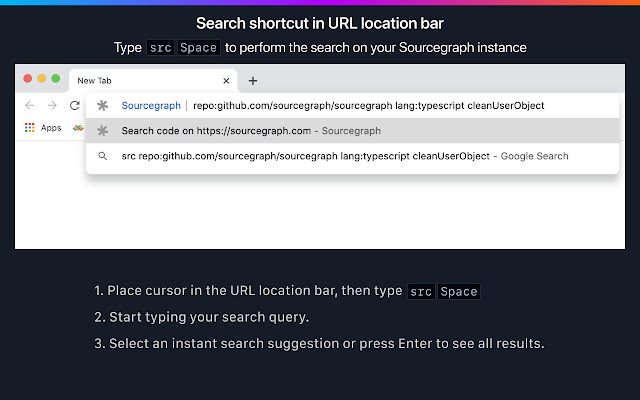640x400 pixels.
Task: Click the green maximize window button
Action: coord(56,79)
